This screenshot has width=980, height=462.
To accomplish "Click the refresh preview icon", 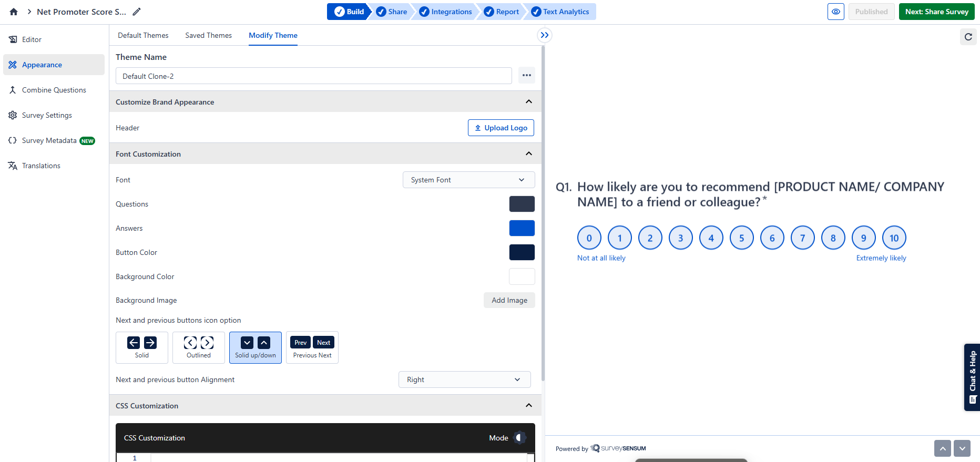I will point(968,37).
